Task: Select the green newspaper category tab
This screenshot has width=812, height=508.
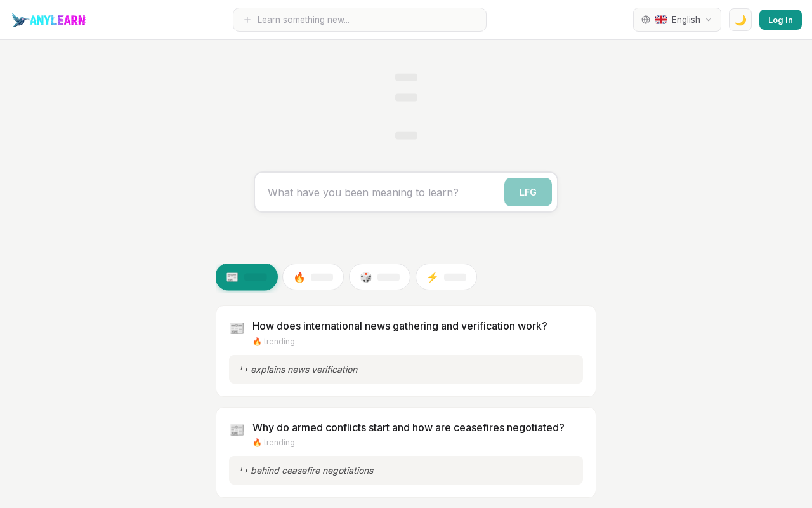Action: pos(247,277)
